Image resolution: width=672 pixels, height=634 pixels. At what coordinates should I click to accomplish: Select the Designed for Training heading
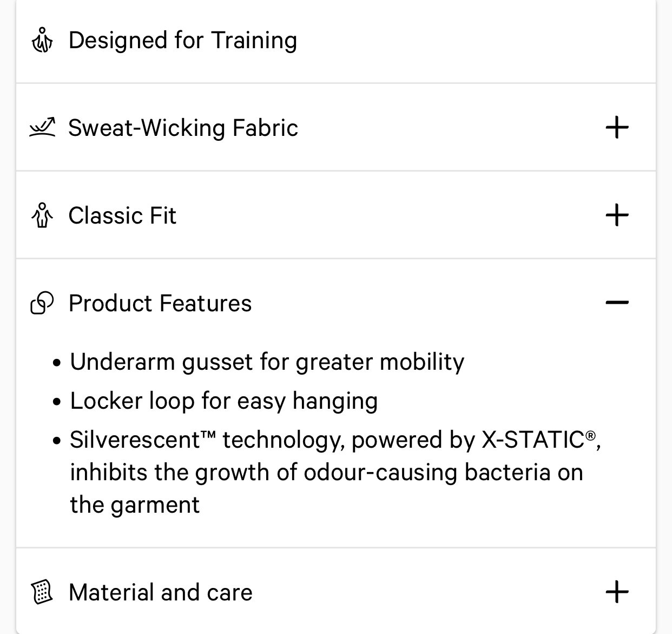(183, 41)
